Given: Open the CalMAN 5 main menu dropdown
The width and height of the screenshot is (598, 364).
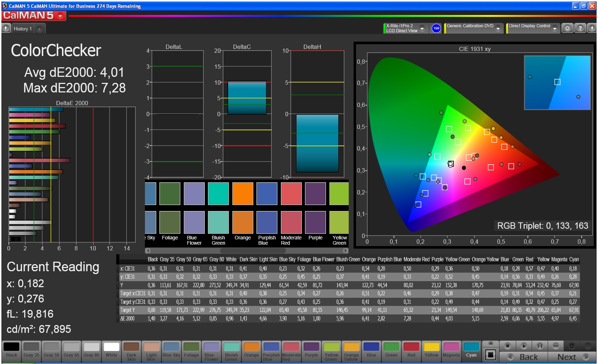Looking at the screenshot, I should (x=61, y=16).
